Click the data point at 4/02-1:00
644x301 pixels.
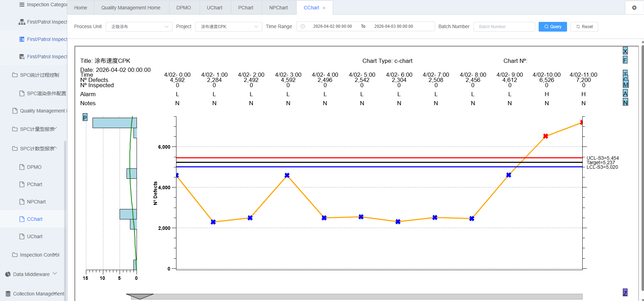(x=213, y=222)
